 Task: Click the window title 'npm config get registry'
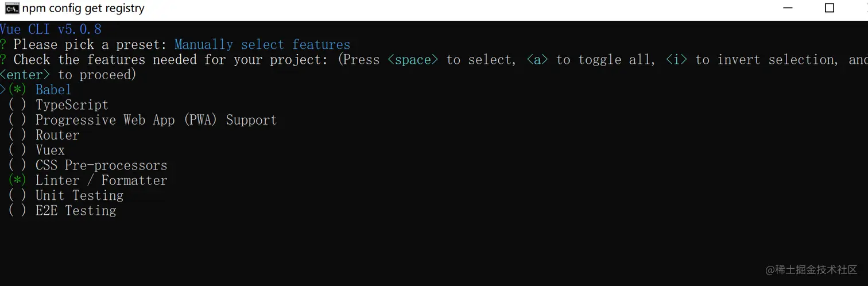83,9
